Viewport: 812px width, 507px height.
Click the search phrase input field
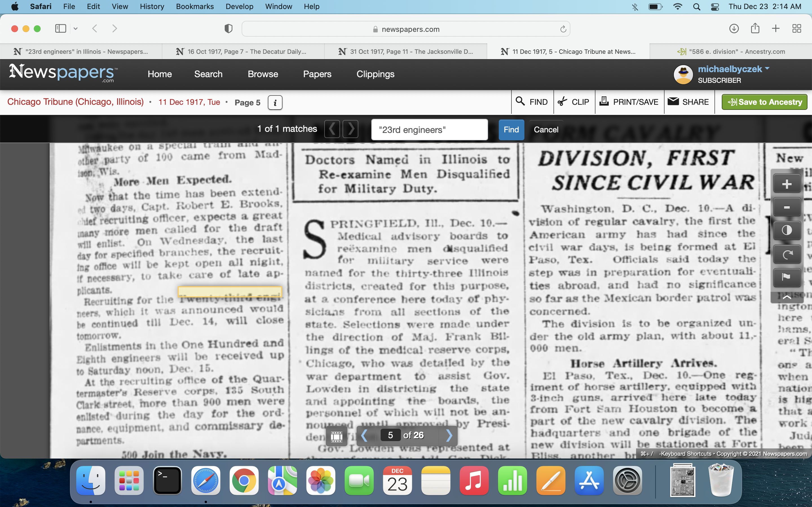point(429,130)
